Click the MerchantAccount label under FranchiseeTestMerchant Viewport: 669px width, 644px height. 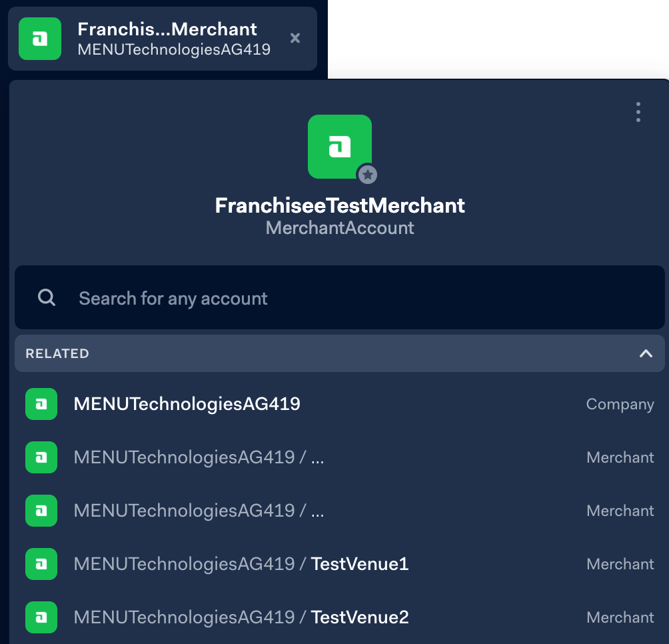pos(340,229)
